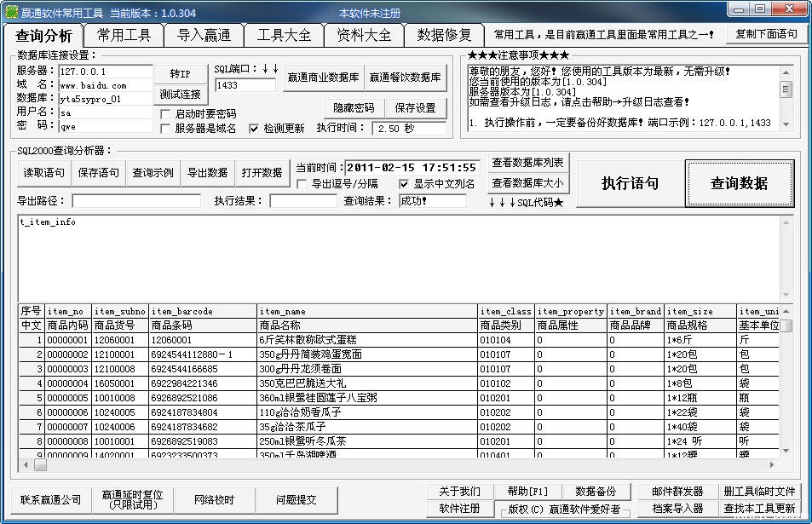Click the 保存语句 button
Viewport: 812px width, 524px height.
[x=98, y=173]
